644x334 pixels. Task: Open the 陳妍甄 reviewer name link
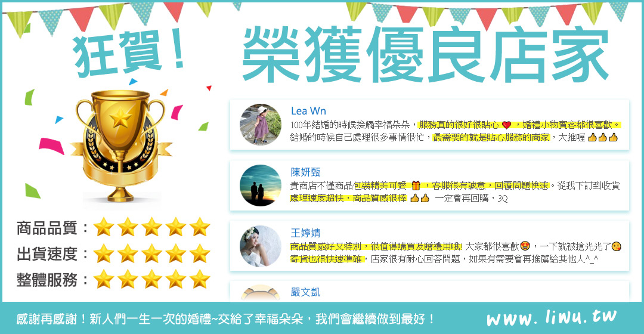tap(305, 172)
